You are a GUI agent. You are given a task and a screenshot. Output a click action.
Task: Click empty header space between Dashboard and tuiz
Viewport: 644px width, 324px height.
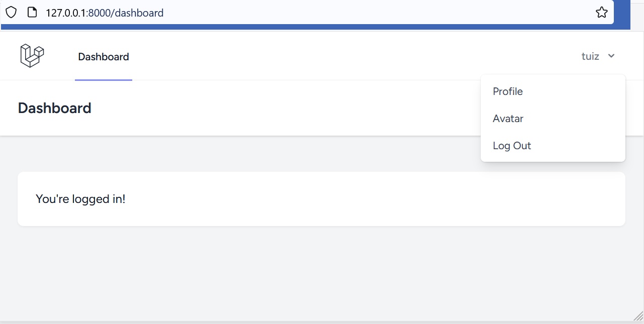(x=352, y=56)
